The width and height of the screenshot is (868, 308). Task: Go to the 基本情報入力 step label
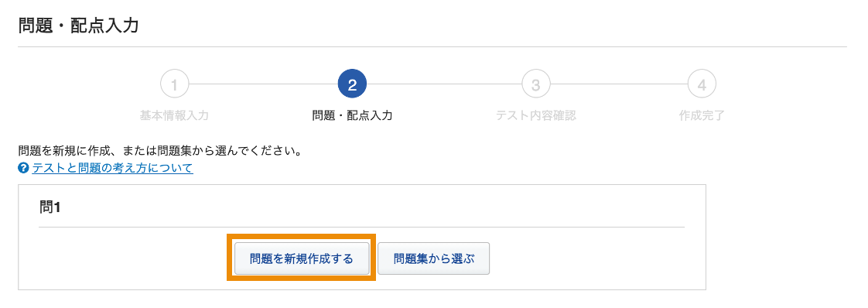click(174, 116)
